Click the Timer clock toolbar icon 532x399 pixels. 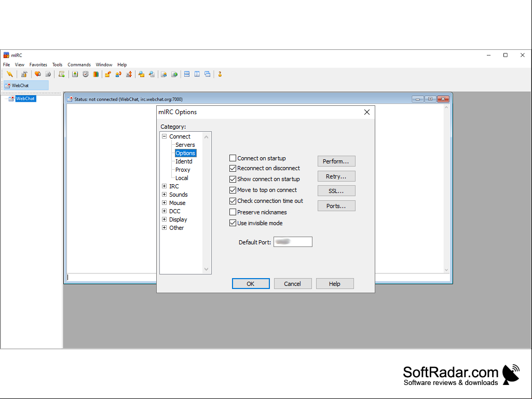[x=86, y=74]
